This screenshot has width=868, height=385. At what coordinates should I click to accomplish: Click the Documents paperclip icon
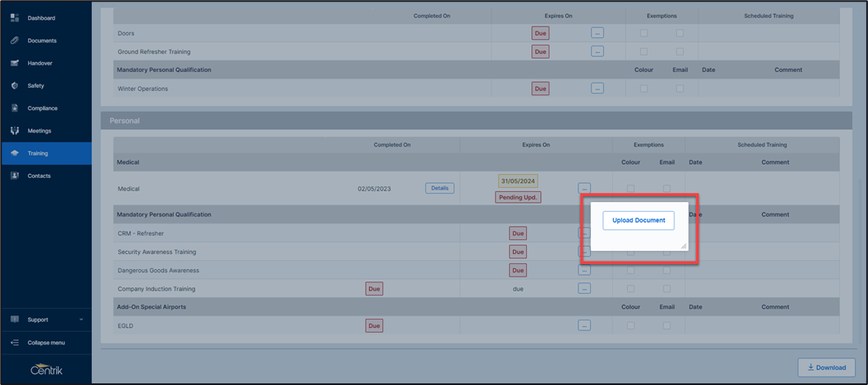coord(15,41)
